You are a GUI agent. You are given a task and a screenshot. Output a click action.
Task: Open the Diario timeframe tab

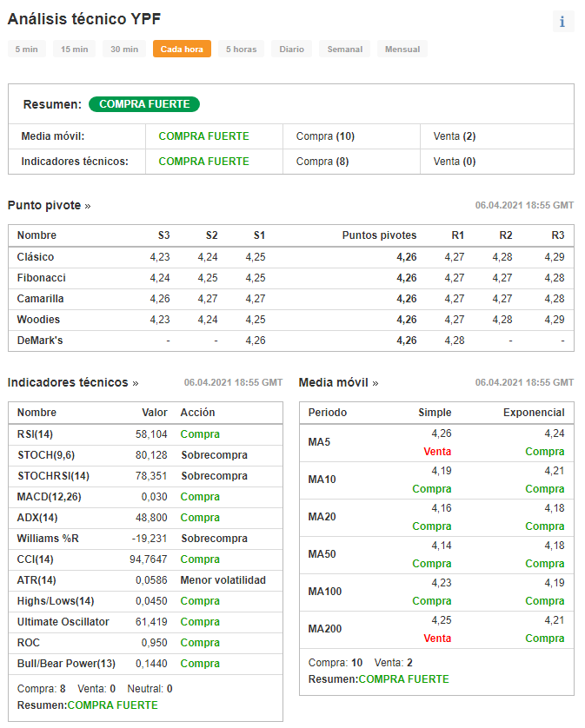pos(292,49)
